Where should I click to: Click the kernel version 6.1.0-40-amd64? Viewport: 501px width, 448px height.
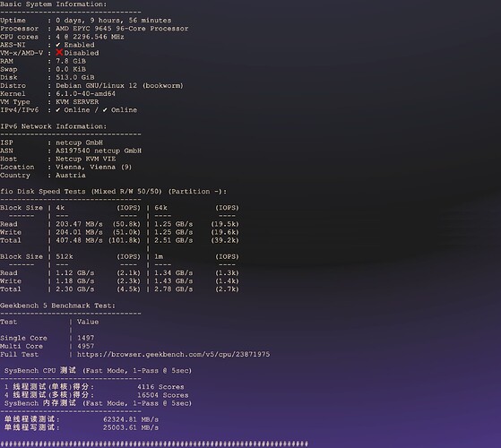[x=86, y=93]
